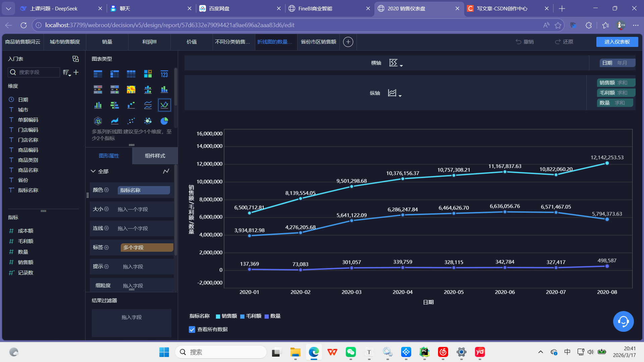The height and width of the screenshot is (362, 644).
Task: Select the radar chart type icon
Action: (98, 121)
